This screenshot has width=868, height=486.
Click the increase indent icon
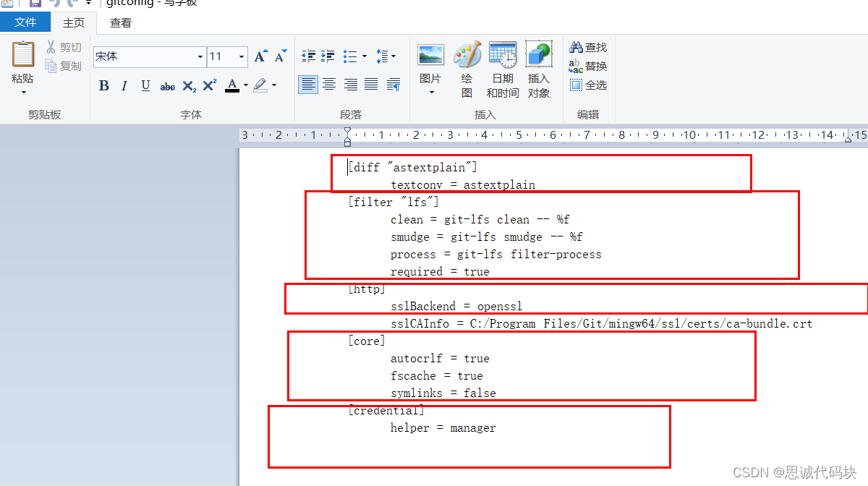point(328,56)
